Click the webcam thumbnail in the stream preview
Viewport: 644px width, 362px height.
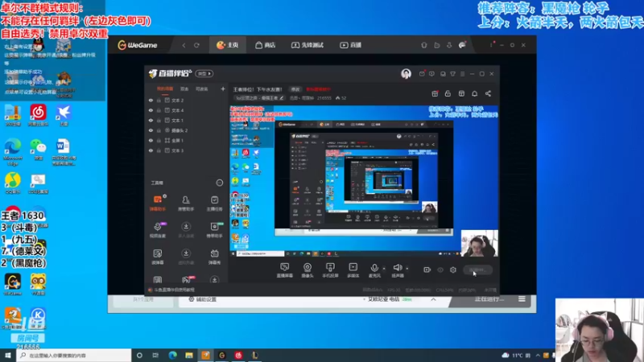[479, 243]
